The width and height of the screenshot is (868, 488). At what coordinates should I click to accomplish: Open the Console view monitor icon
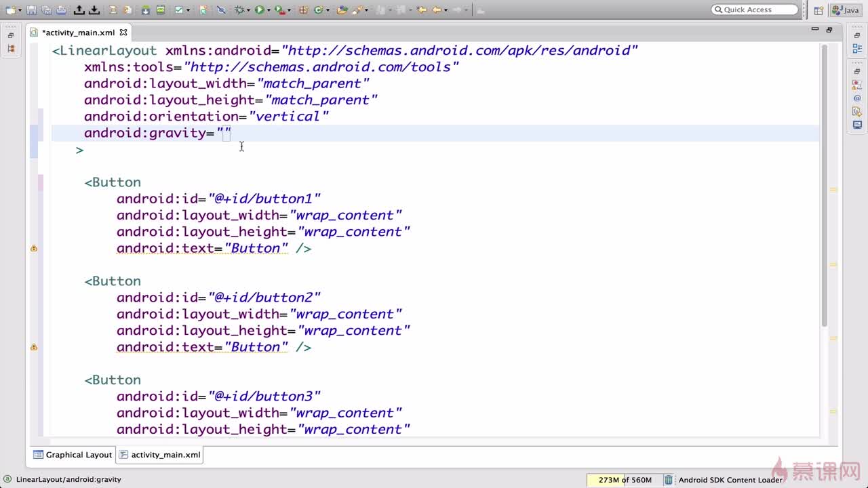(x=857, y=125)
